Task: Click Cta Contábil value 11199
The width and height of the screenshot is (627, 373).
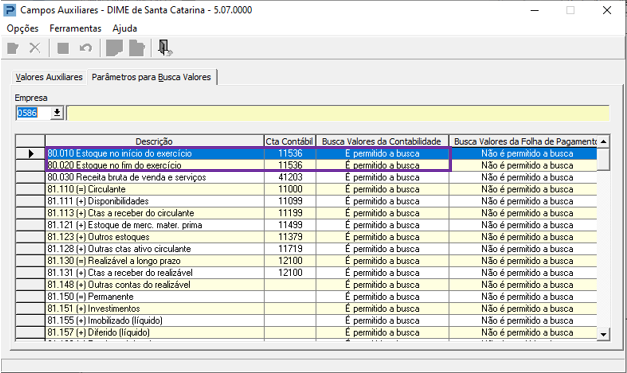Action: [x=290, y=213]
